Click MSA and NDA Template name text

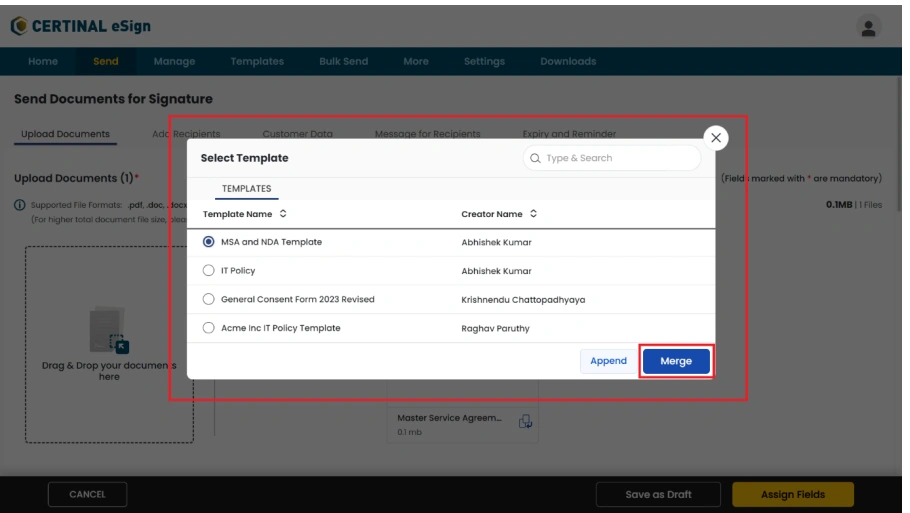pos(271,242)
